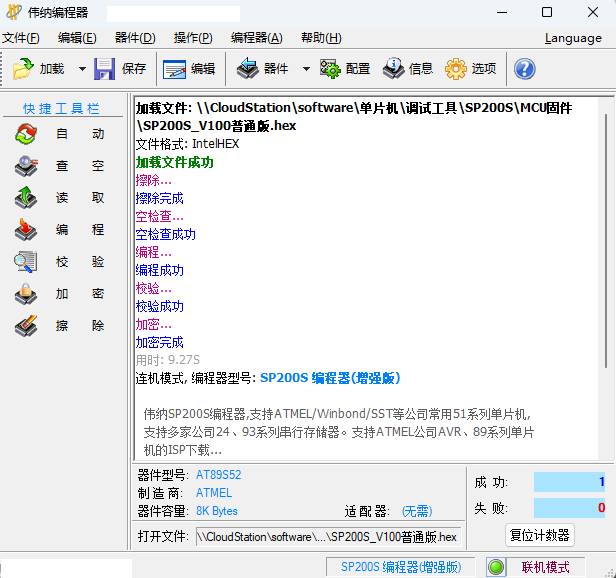Image resolution: width=616 pixels, height=578 pixels.
Task: Close the 伟纳编程器 window
Action: tap(593, 13)
